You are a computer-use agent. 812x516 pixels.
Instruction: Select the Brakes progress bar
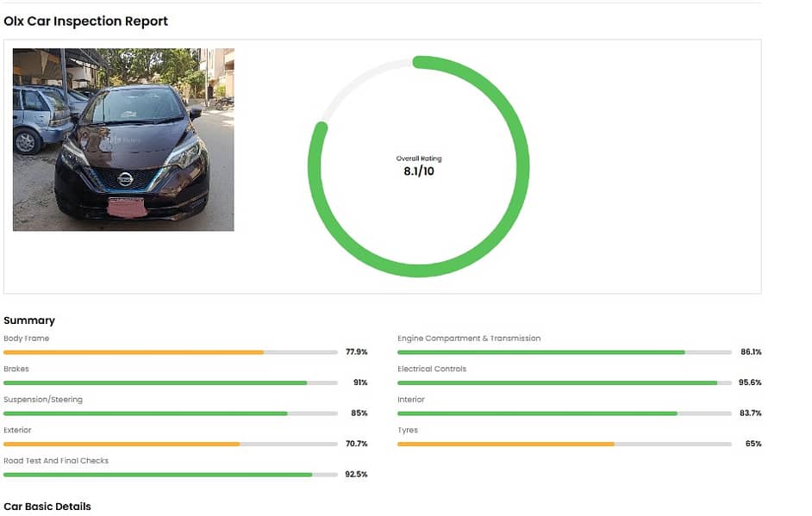[171, 383]
